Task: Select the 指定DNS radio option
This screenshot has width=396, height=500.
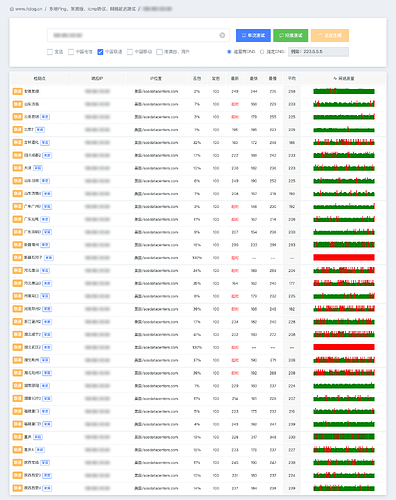Action: (262, 52)
